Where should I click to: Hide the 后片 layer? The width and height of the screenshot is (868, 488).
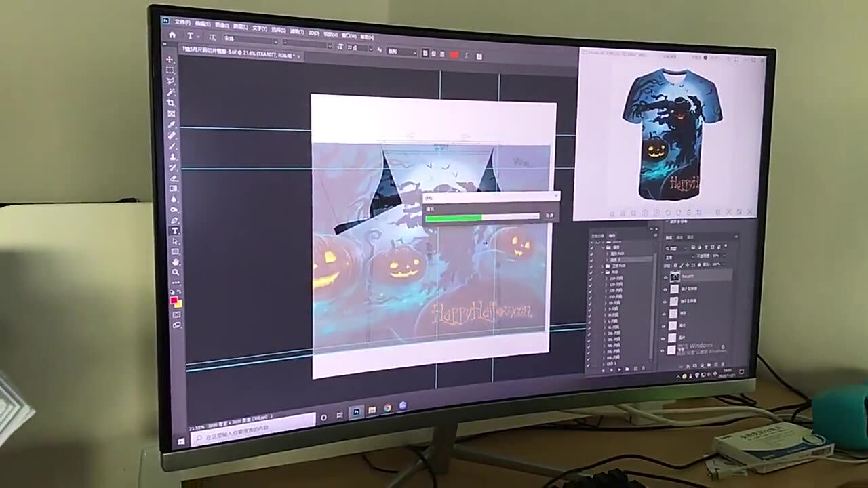tap(664, 337)
